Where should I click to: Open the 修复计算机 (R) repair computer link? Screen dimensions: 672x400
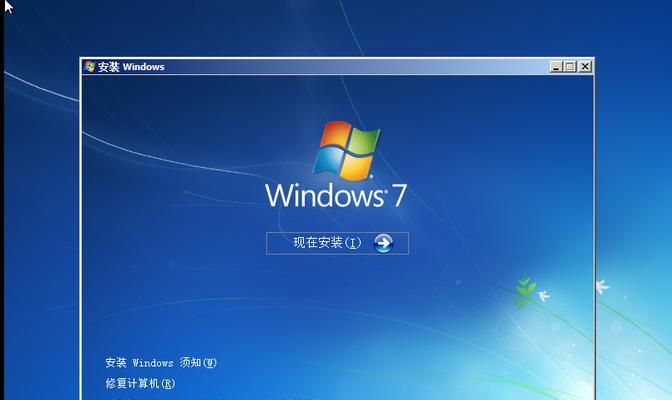140,383
